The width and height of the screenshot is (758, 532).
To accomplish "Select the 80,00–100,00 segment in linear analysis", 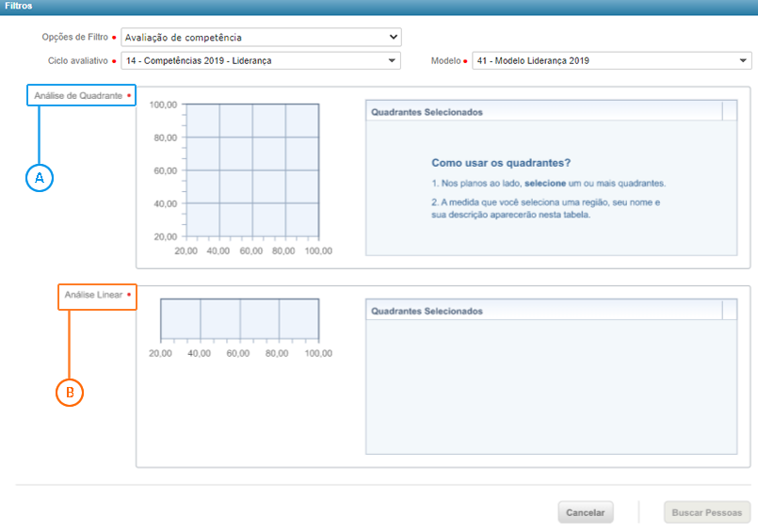I will [x=298, y=318].
